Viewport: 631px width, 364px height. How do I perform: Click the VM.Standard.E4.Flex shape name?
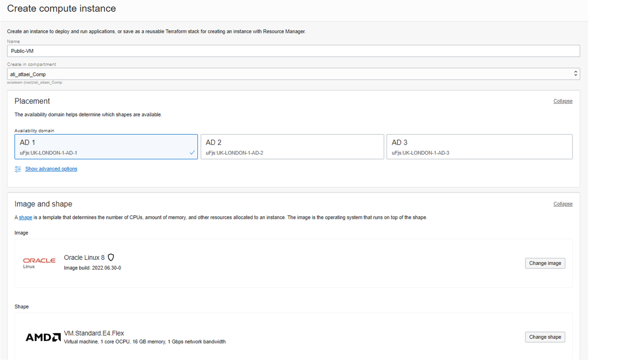(94, 333)
